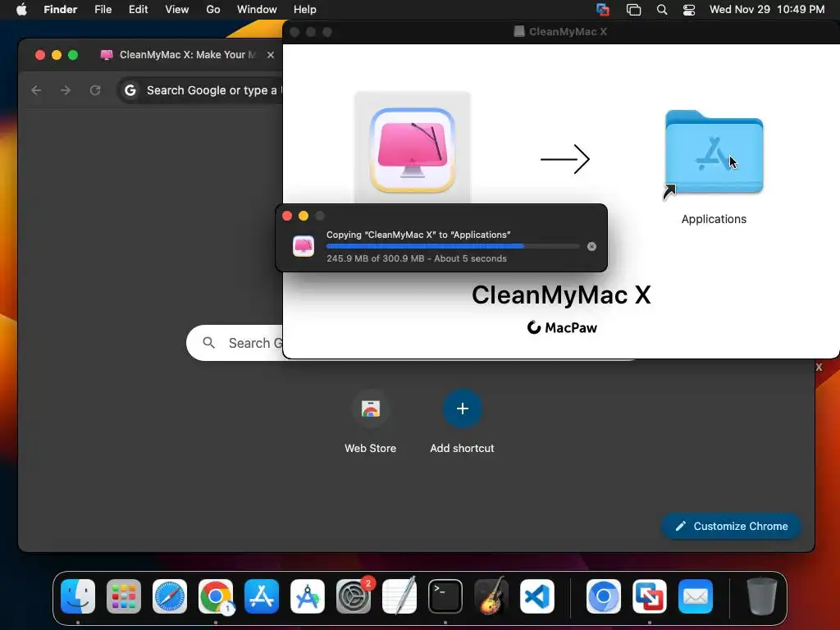840x630 pixels.
Task: Open the Apple menu
Action: pos(21,10)
